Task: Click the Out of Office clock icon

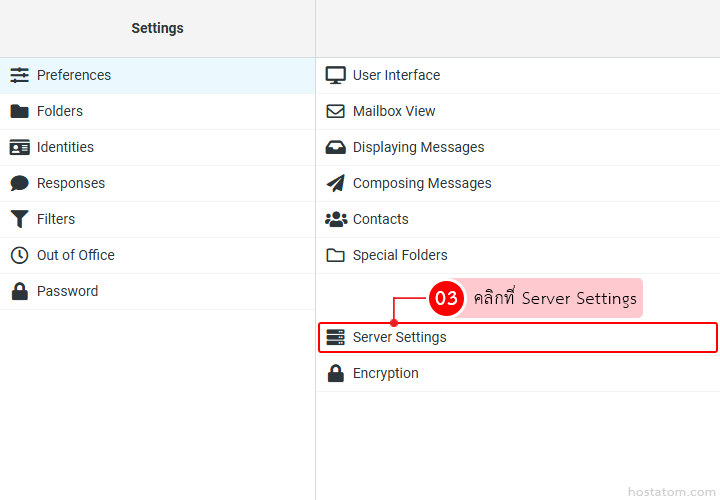Action: [19, 255]
